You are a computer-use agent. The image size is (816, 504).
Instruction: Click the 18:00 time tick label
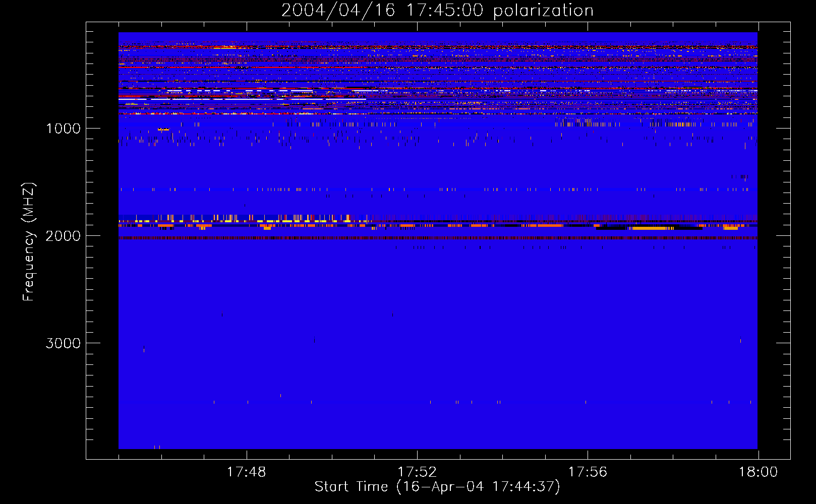tap(758, 472)
